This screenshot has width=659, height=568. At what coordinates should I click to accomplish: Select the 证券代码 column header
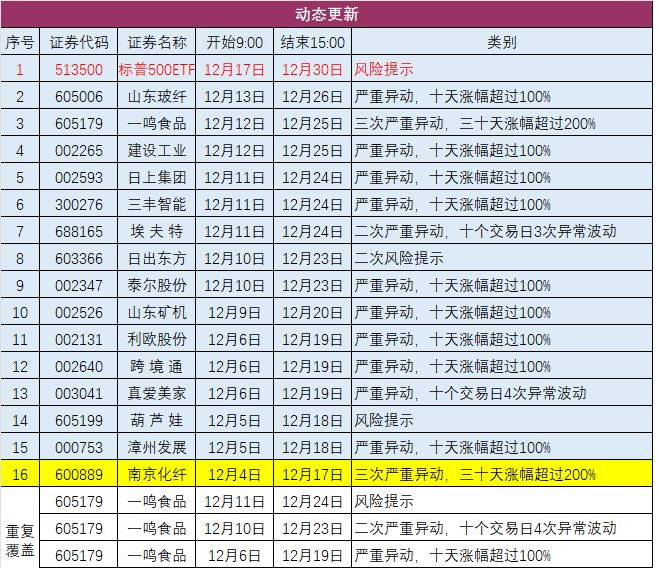(79, 42)
